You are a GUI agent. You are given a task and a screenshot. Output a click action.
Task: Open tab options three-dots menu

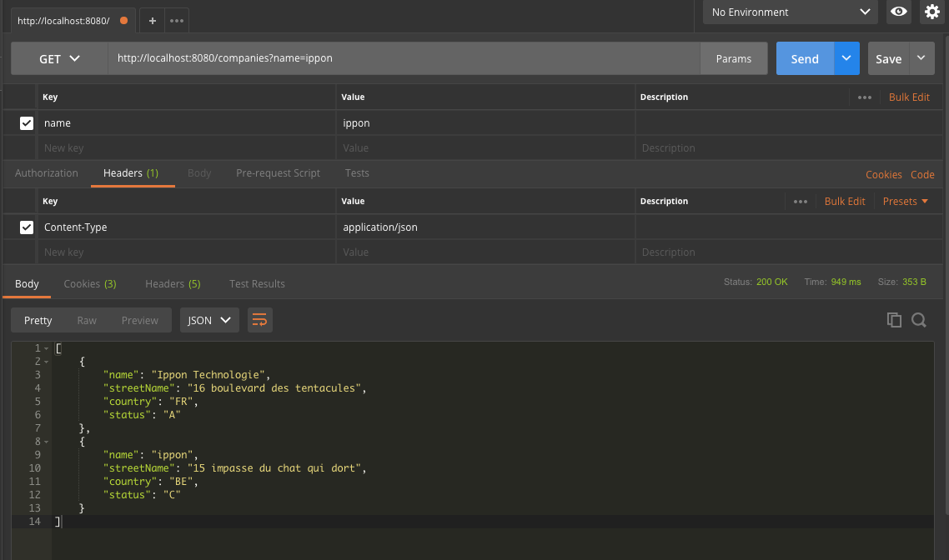[177, 21]
